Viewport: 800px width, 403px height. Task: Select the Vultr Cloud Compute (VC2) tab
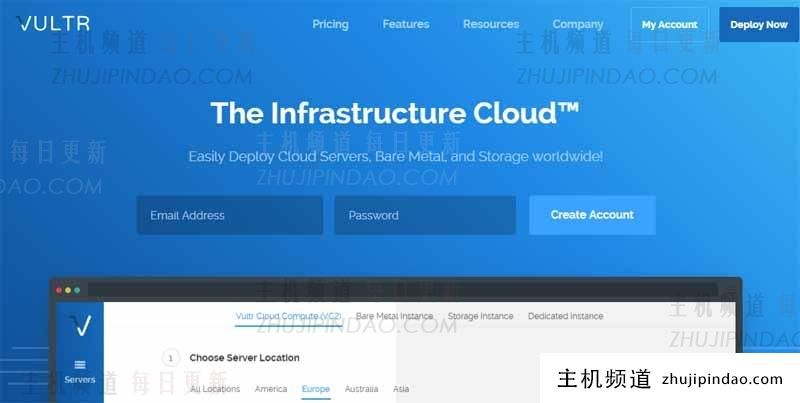pyautogui.click(x=288, y=316)
